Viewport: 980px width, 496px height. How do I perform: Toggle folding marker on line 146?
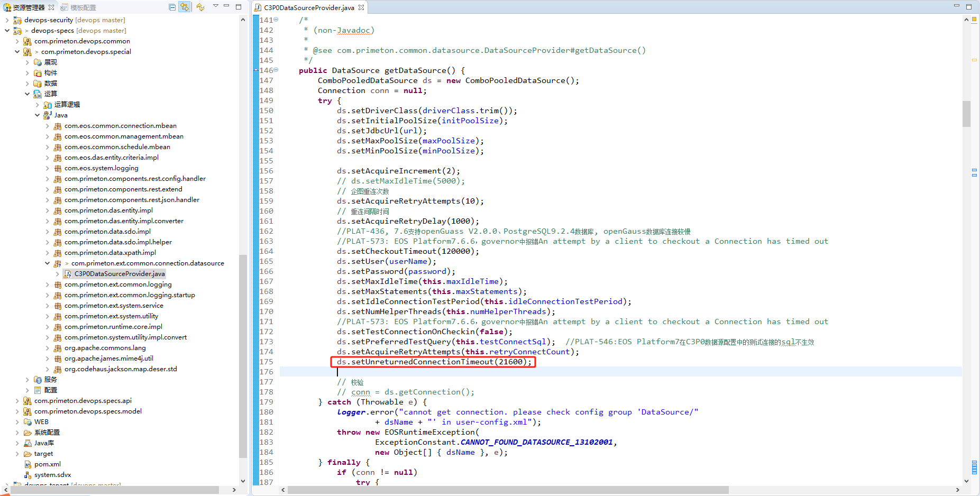pos(276,70)
